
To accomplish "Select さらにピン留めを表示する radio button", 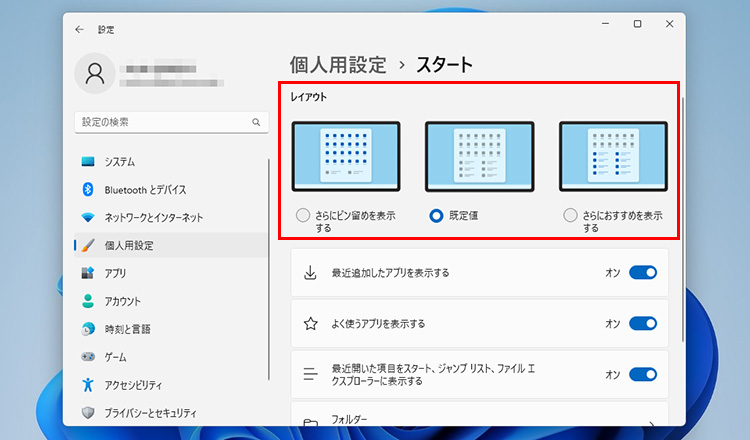I will pos(303,215).
